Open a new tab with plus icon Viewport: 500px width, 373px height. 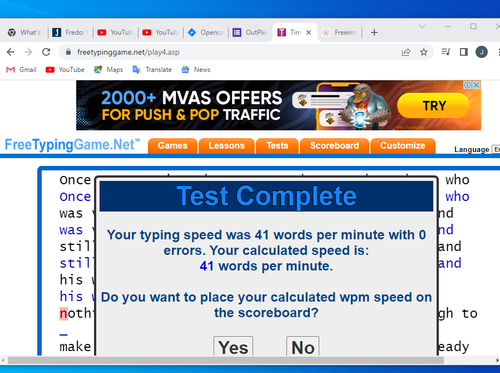(x=374, y=32)
